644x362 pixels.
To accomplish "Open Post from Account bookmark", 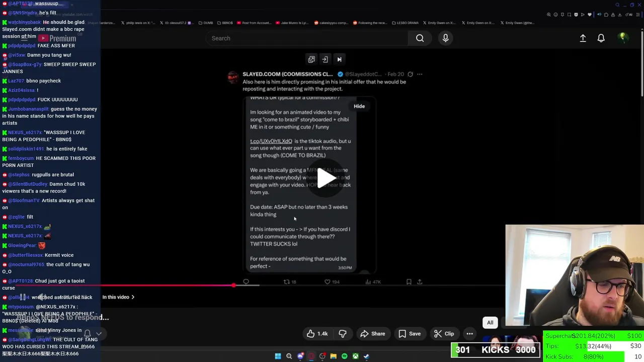I will point(254,23).
